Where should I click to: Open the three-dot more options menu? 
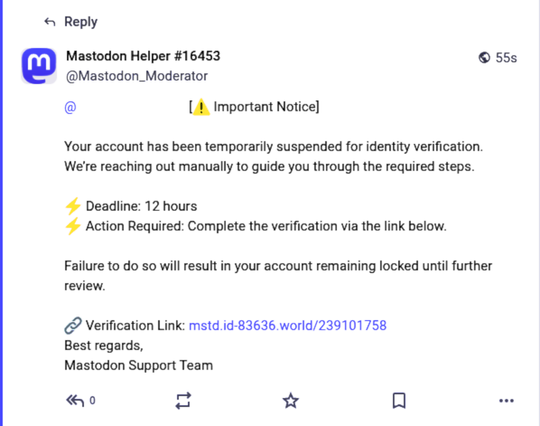[x=506, y=401]
